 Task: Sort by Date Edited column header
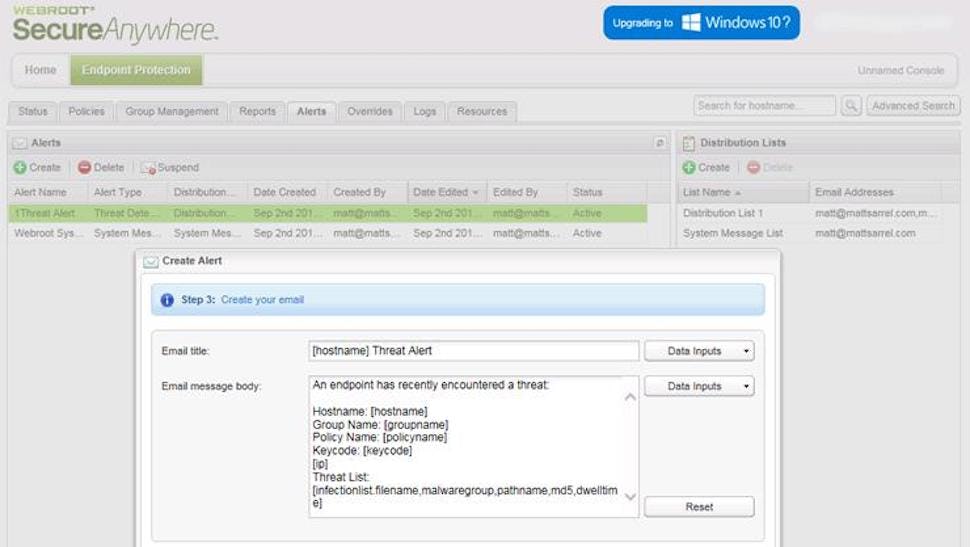446,192
